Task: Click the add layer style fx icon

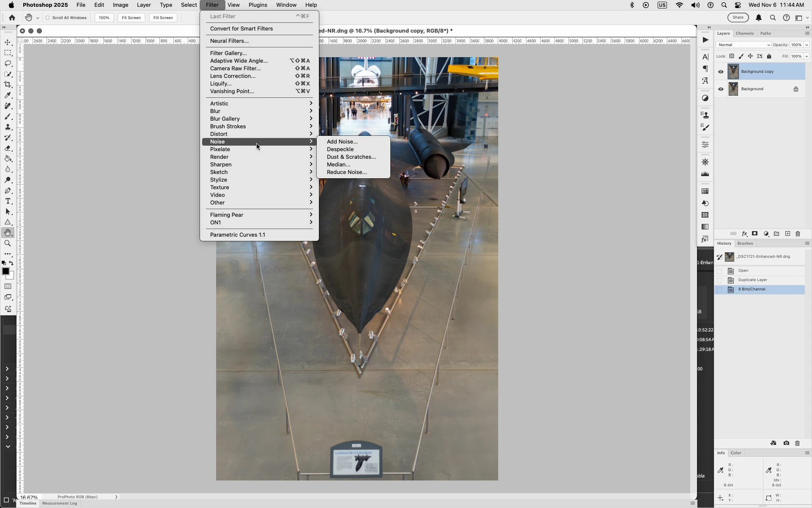Action: click(744, 234)
